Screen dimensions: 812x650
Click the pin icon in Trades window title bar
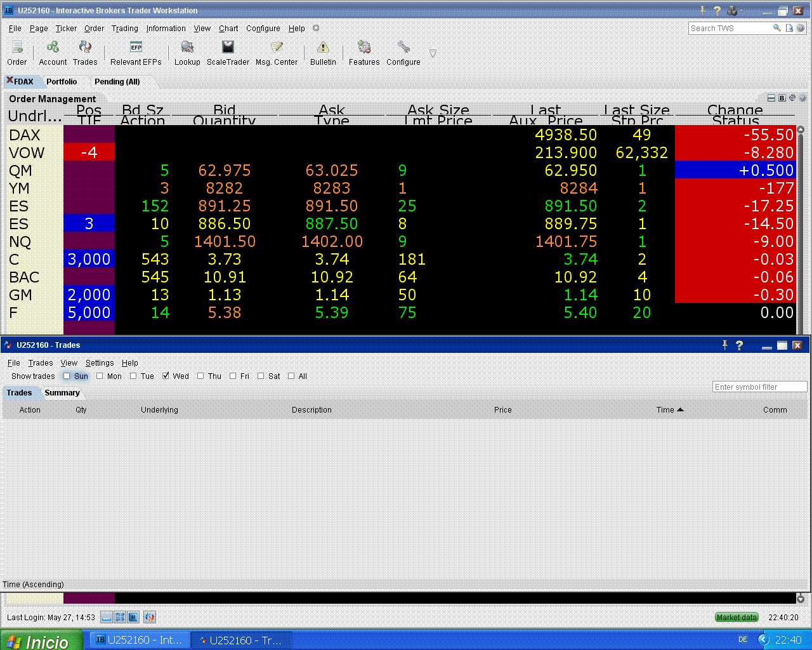tap(724, 345)
